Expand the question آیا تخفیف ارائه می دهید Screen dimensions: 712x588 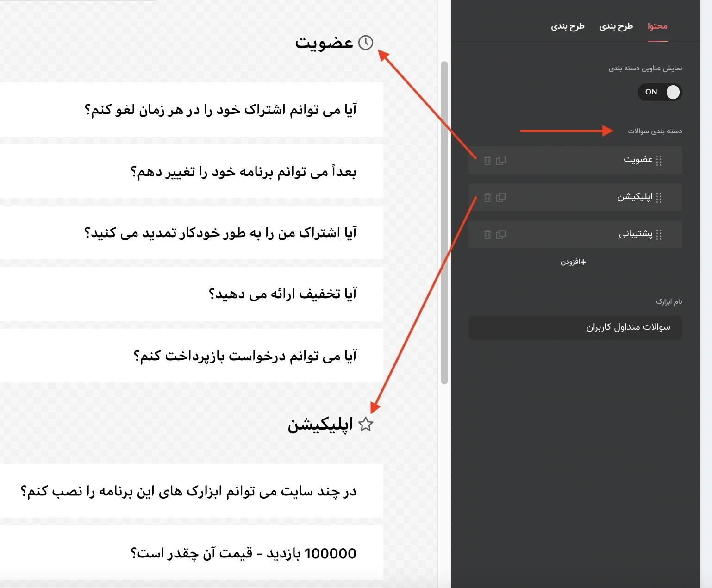click(192, 294)
